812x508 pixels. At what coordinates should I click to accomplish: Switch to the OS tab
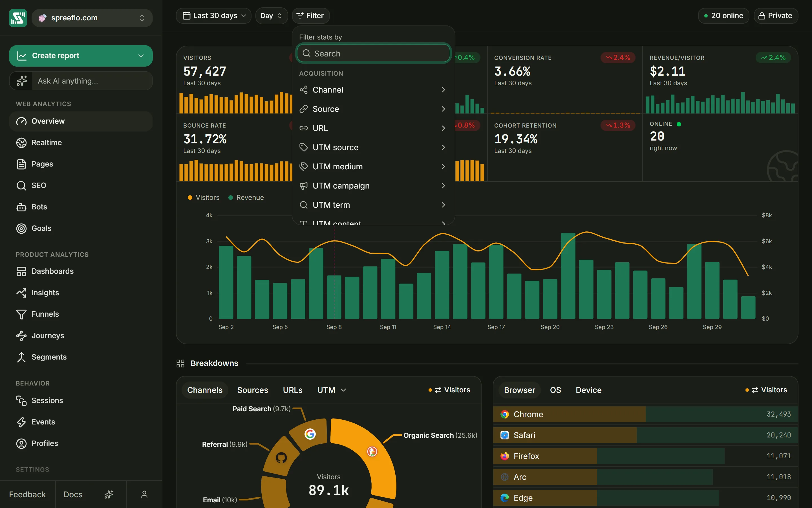point(555,390)
